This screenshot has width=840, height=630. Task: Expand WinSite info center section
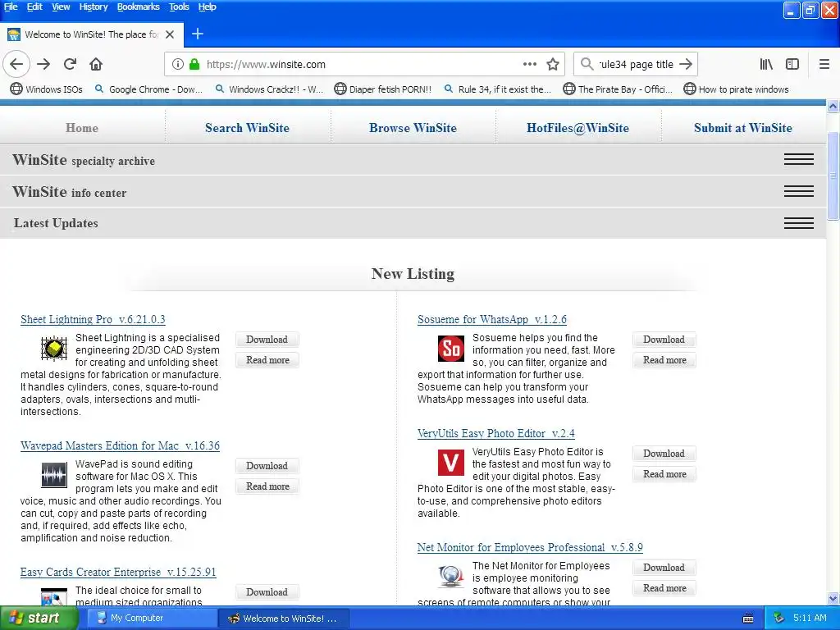pos(799,191)
